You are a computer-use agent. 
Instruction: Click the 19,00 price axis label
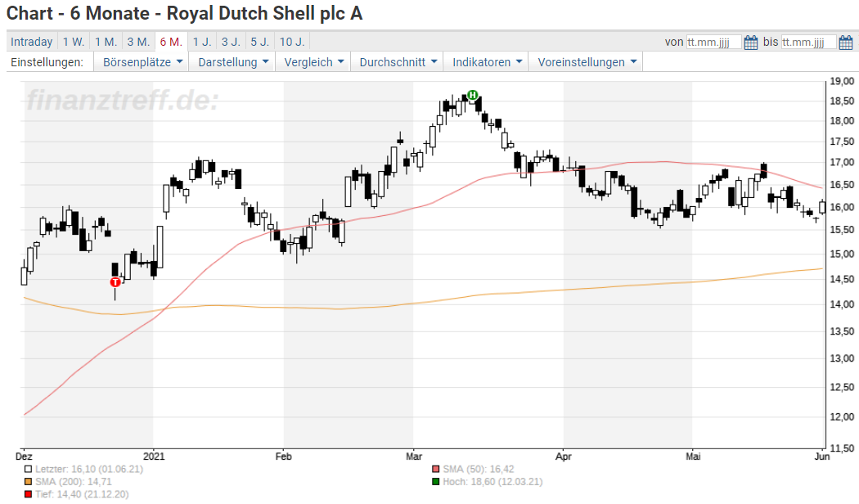[x=842, y=81]
